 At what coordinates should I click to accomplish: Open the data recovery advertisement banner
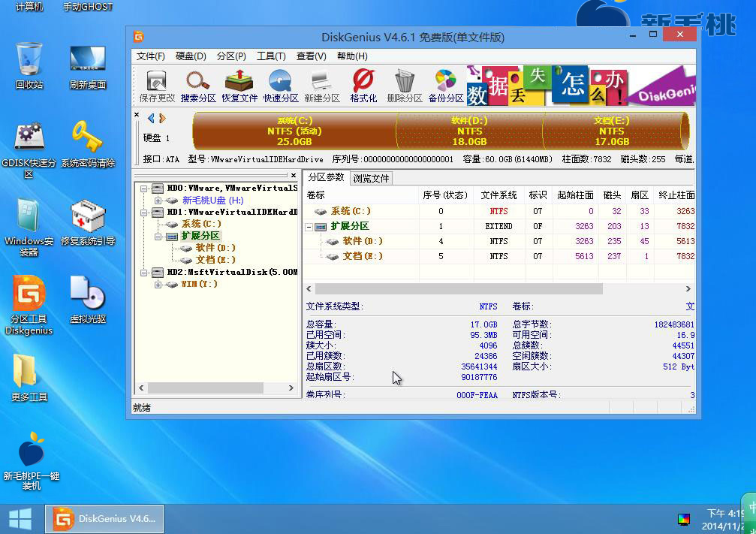(581, 86)
